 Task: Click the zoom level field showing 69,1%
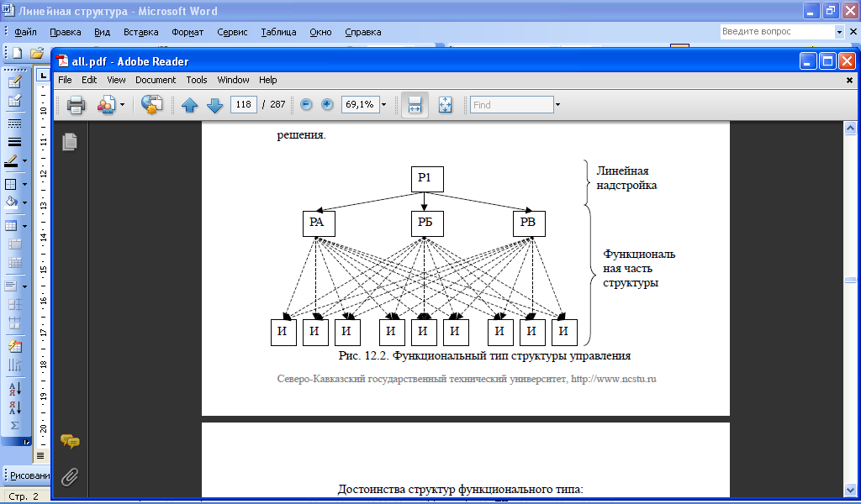pos(360,104)
